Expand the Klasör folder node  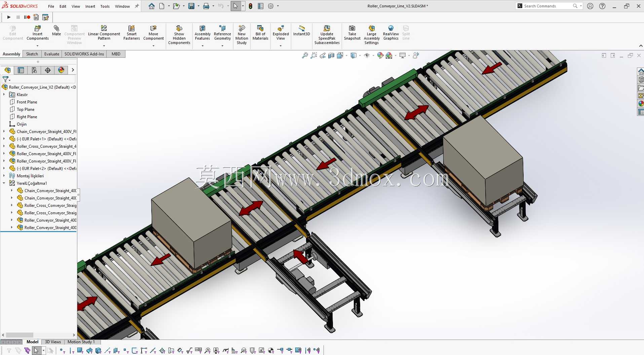point(4,95)
